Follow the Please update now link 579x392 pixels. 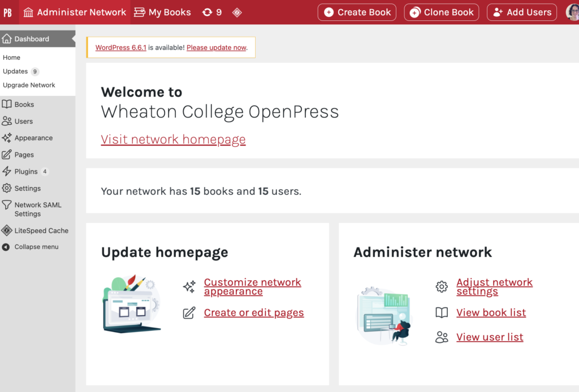(217, 47)
